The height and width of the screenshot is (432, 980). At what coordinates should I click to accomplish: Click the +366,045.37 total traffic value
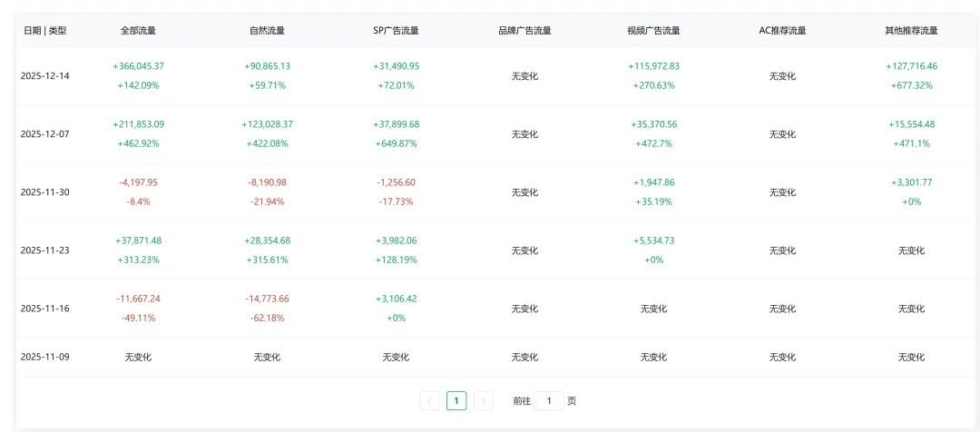[138, 66]
